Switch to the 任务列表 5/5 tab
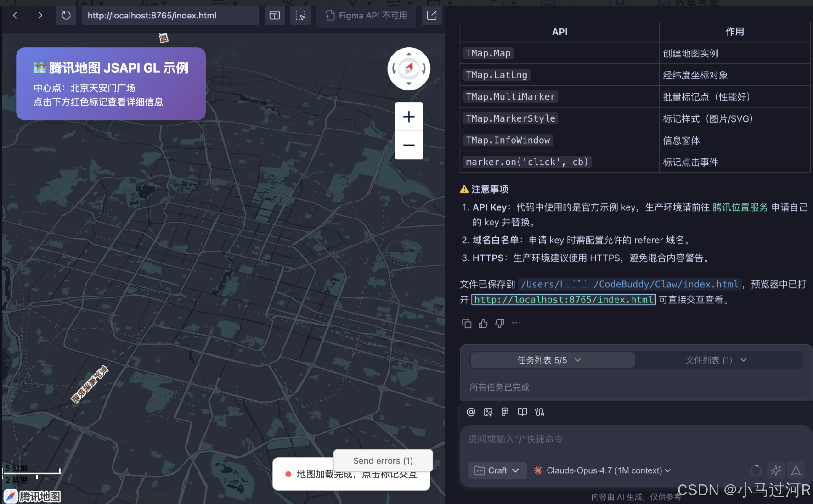The height and width of the screenshot is (504, 813). tap(553, 360)
